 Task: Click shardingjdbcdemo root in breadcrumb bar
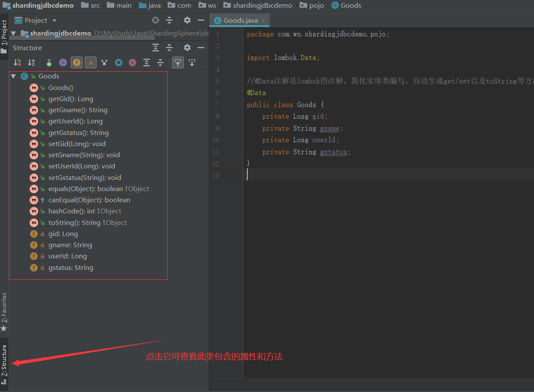point(38,6)
